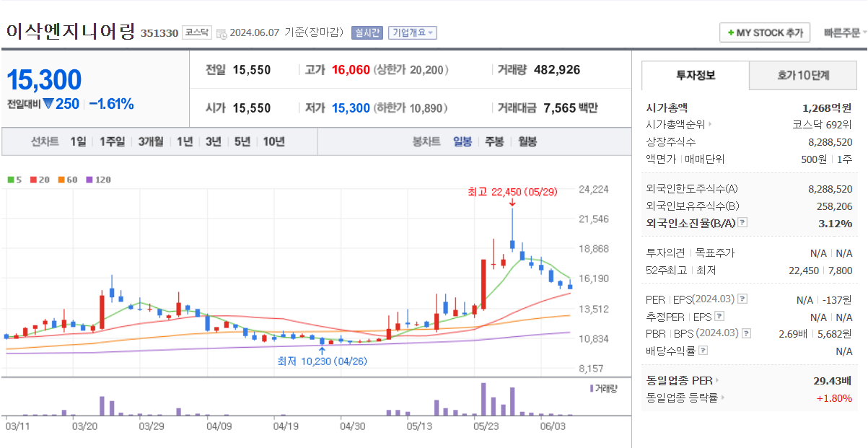Expand the 기업개요 dropdown
Viewport: 868px width, 448px height.
click(x=412, y=32)
